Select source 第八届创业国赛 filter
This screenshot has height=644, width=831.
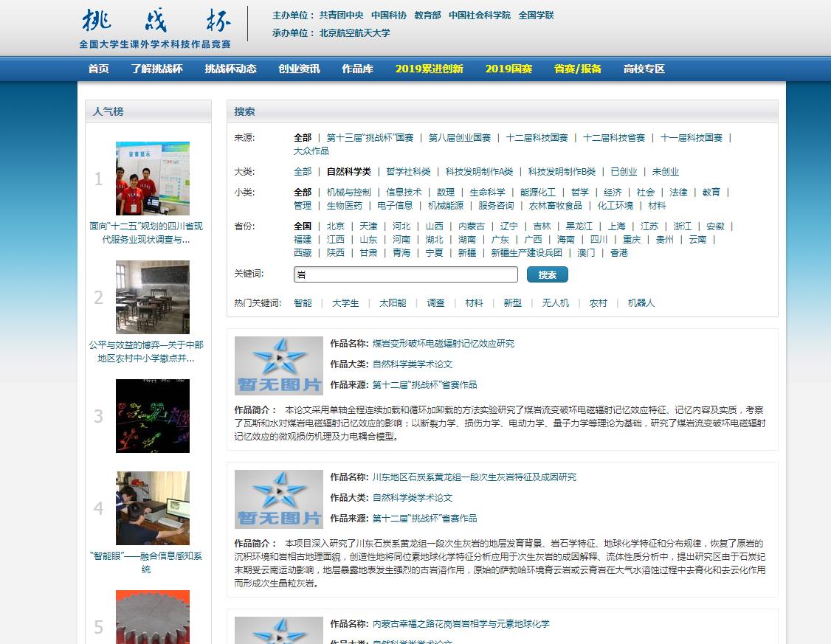[x=459, y=138]
